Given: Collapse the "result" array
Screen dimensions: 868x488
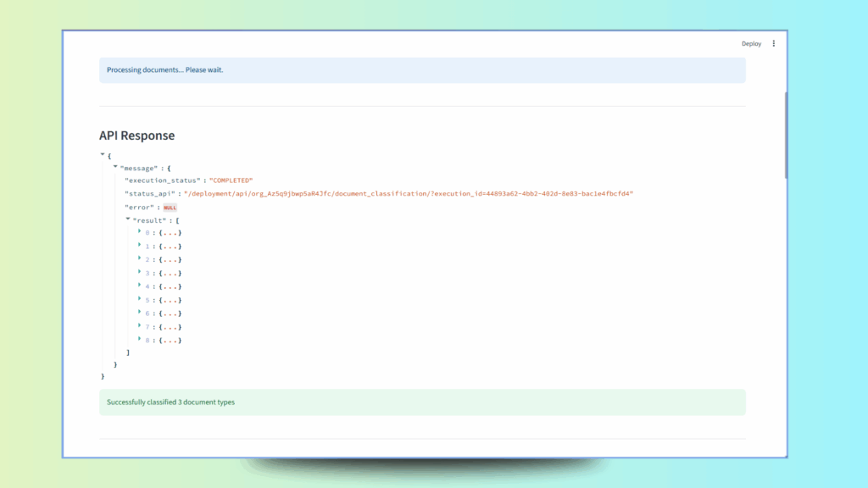Looking at the screenshot, I should (129, 219).
